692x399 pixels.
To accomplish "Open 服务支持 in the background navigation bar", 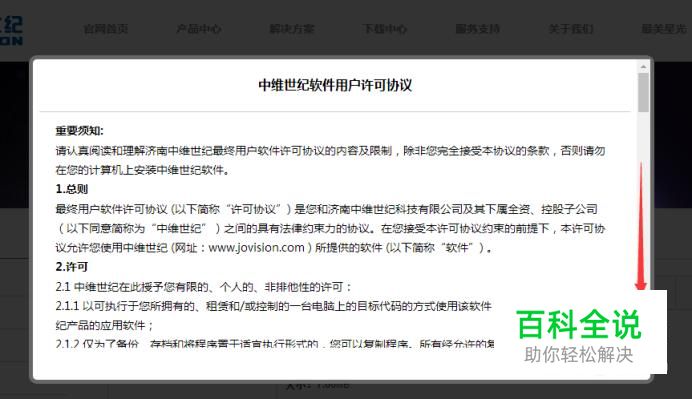I will [x=478, y=29].
